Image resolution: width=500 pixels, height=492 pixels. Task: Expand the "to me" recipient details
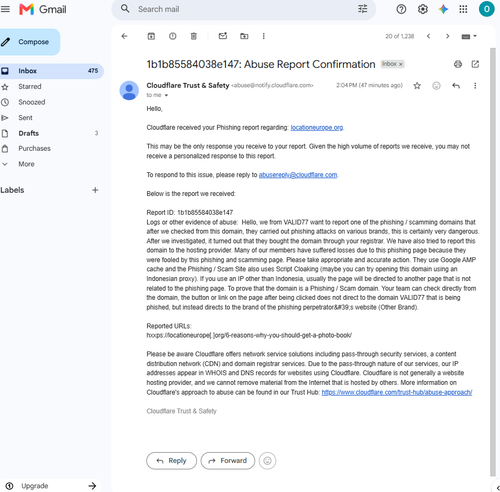[166, 95]
